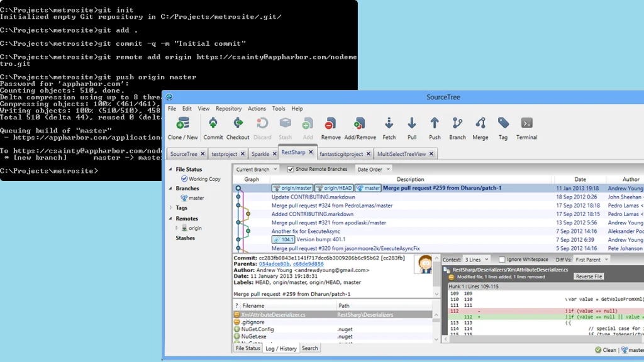Click the Commit toolbar icon
644x362 pixels.
(x=213, y=124)
